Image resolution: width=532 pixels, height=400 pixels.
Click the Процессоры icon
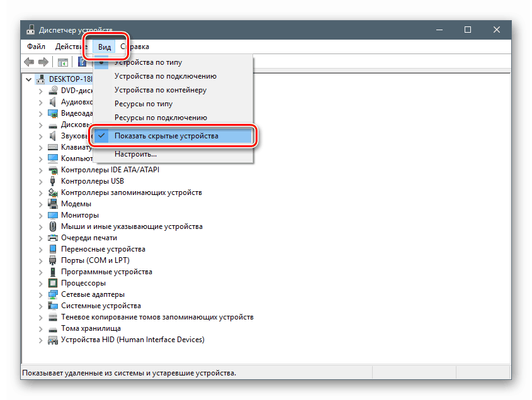(53, 283)
